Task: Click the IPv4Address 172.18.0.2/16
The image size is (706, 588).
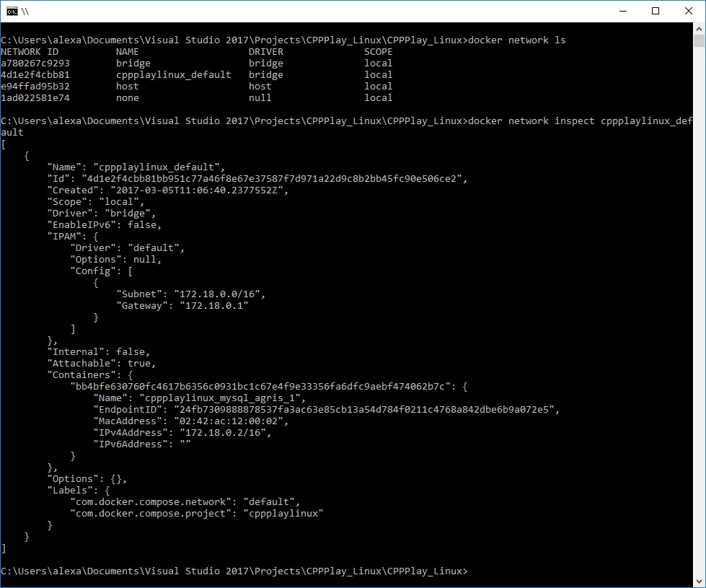Action: coord(223,433)
